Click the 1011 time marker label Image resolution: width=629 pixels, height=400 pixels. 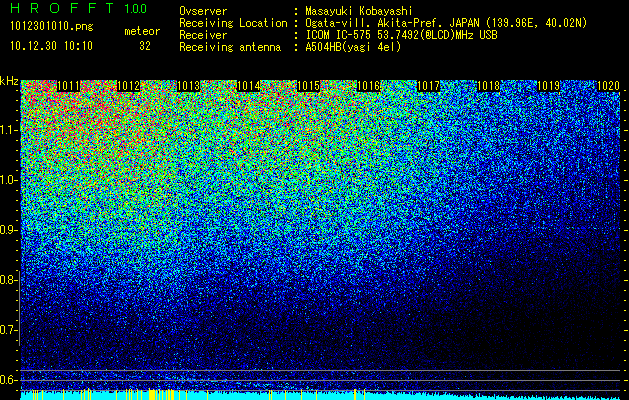pos(69,86)
